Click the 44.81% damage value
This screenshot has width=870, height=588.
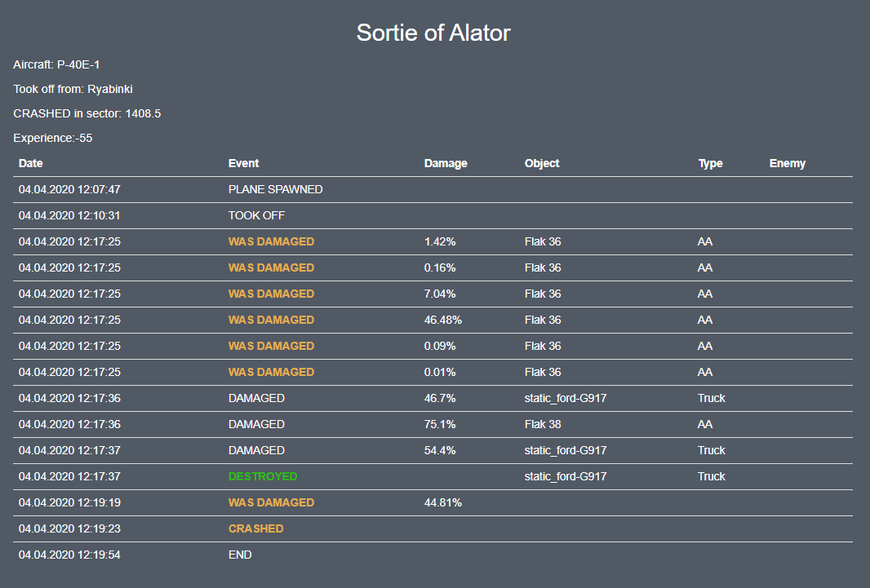coord(443,502)
